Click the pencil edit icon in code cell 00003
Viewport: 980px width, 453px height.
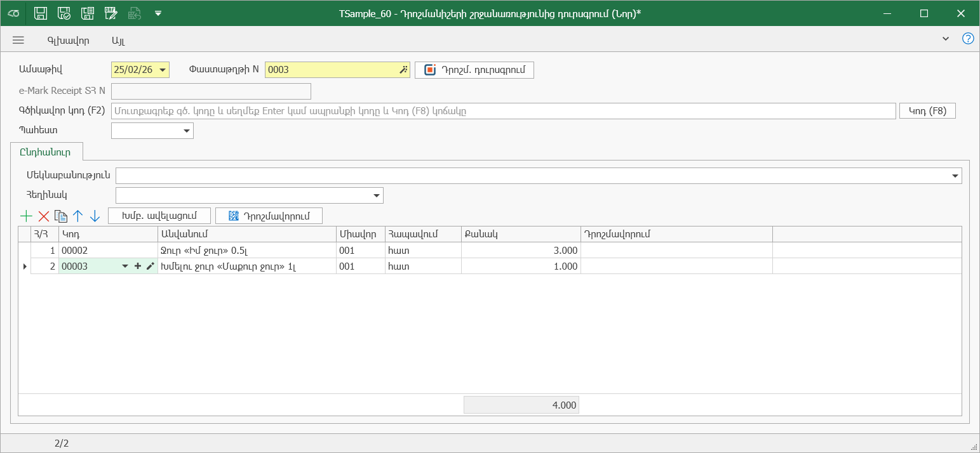(150, 266)
